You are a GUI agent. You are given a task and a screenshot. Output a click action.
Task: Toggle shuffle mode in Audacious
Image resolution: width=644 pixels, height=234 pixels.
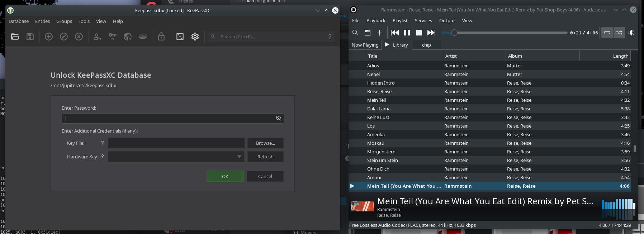619,33
